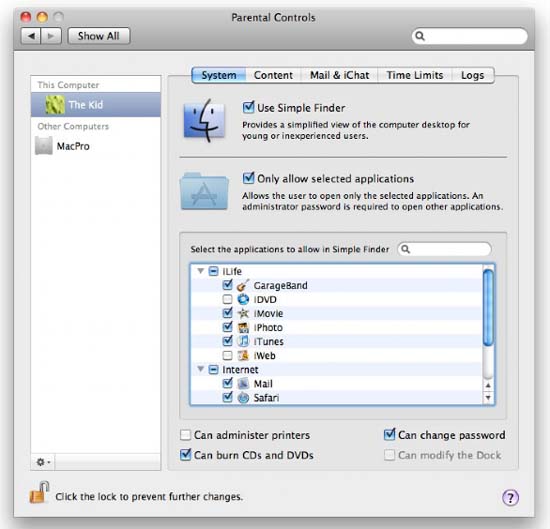This screenshot has height=529, width=550.
Task: Uncheck Can change password
Action: tap(389, 434)
